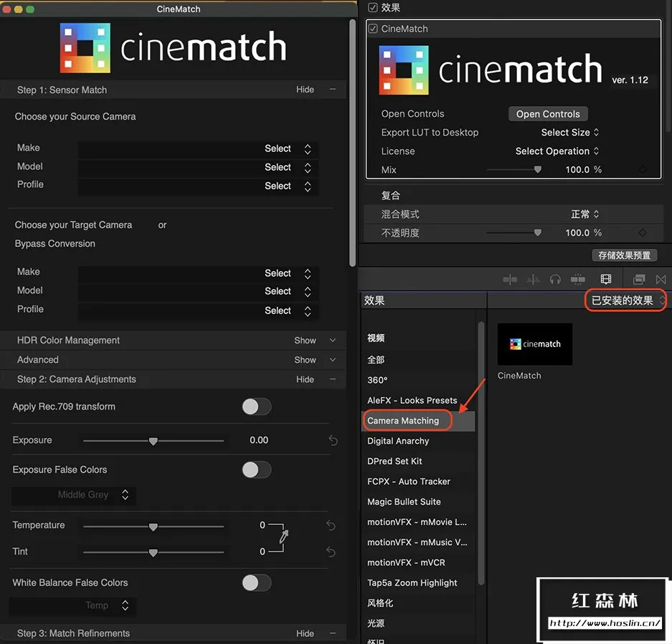Click the Exposure slider handle

(x=153, y=441)
